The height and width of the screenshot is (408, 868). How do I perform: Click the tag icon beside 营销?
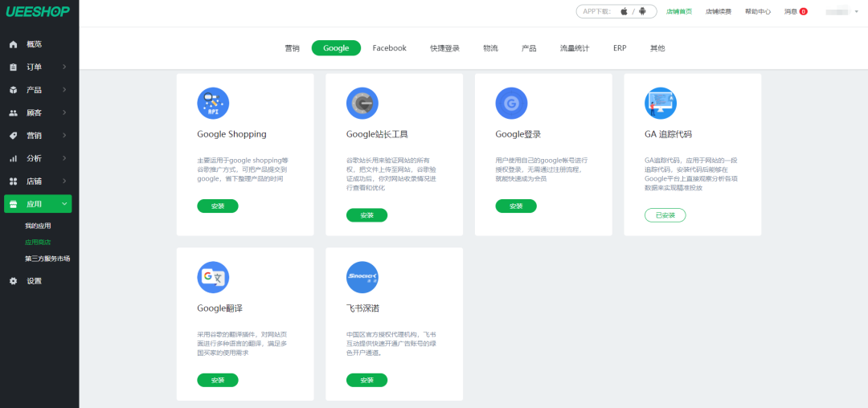(14, 136)
